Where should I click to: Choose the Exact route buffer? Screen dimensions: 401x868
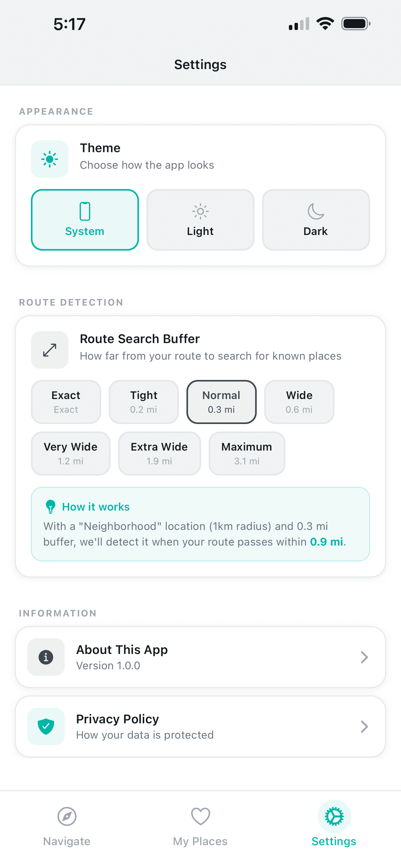(66, 402)
